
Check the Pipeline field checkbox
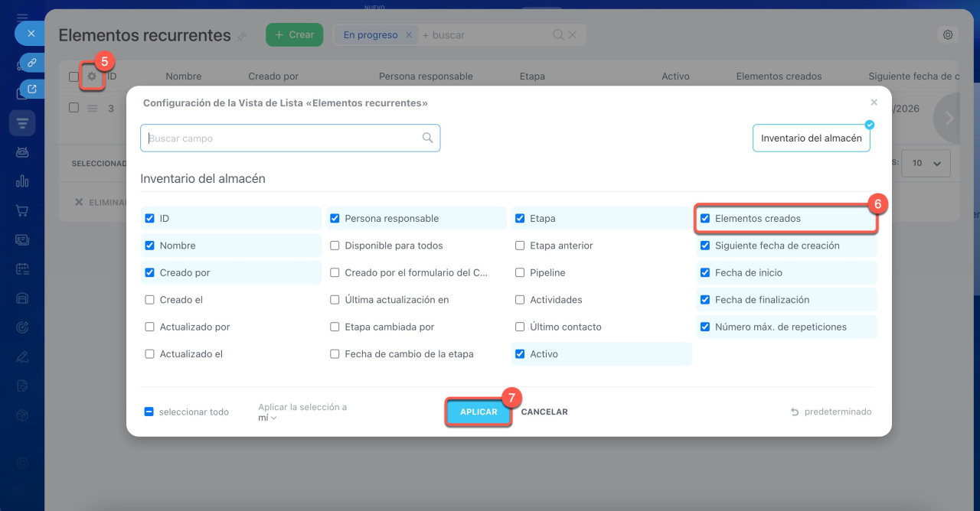coord(520,273)
